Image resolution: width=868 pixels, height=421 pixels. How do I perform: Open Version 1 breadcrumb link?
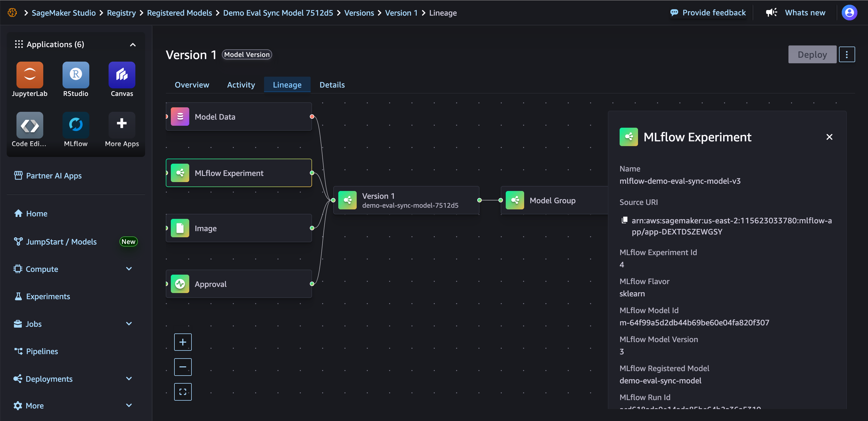click(x=401, y=13)
